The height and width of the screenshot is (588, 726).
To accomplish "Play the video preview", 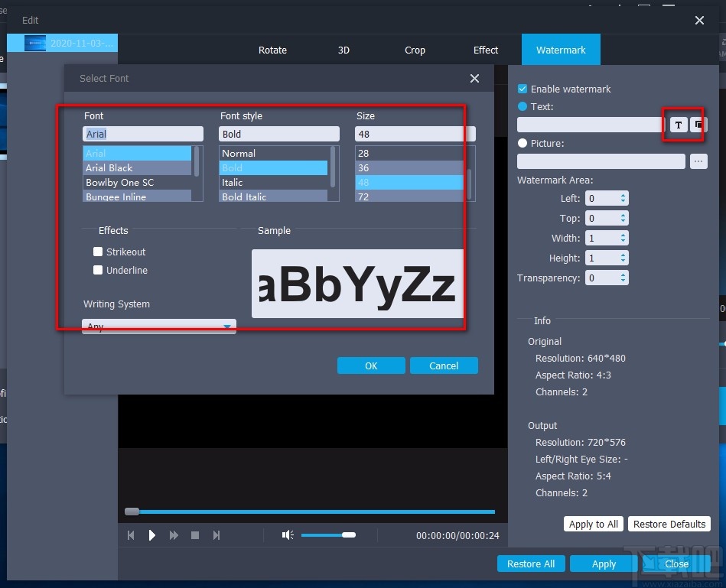I will (x=151, y=535).
